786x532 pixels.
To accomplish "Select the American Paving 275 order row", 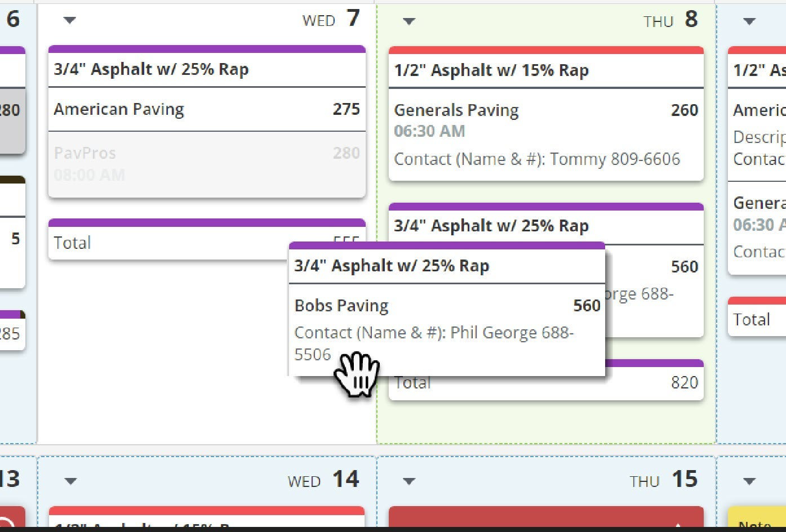I will coord(207,109).
